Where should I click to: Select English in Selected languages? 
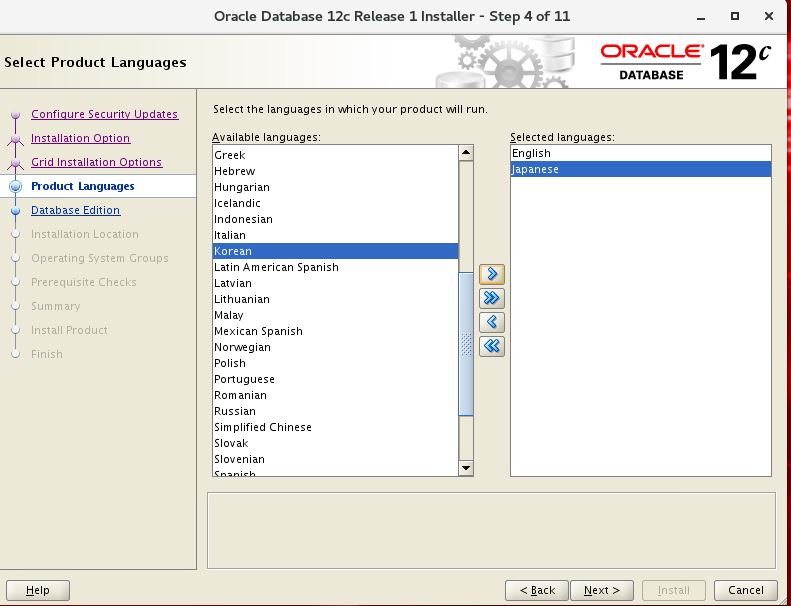pos(641,153)
